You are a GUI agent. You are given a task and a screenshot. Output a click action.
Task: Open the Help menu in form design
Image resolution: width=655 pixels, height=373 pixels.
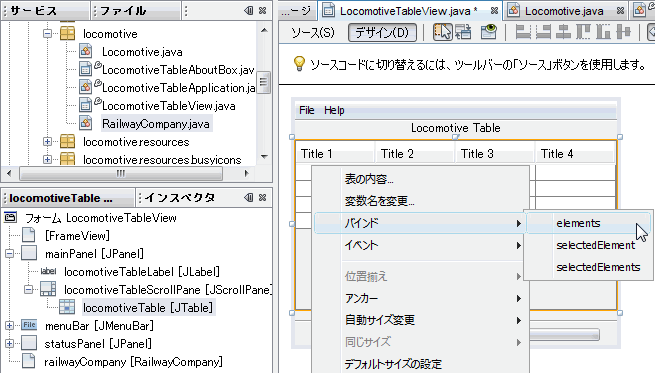click(334, 110)
